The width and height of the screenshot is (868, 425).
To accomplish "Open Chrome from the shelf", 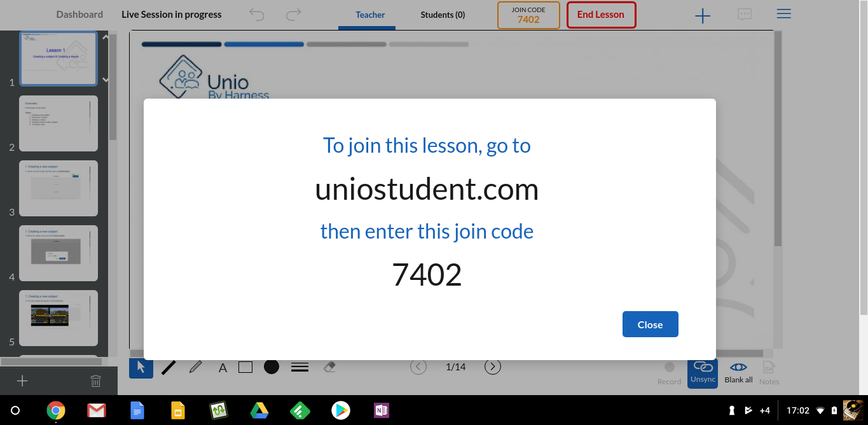I will click(56, 410).
